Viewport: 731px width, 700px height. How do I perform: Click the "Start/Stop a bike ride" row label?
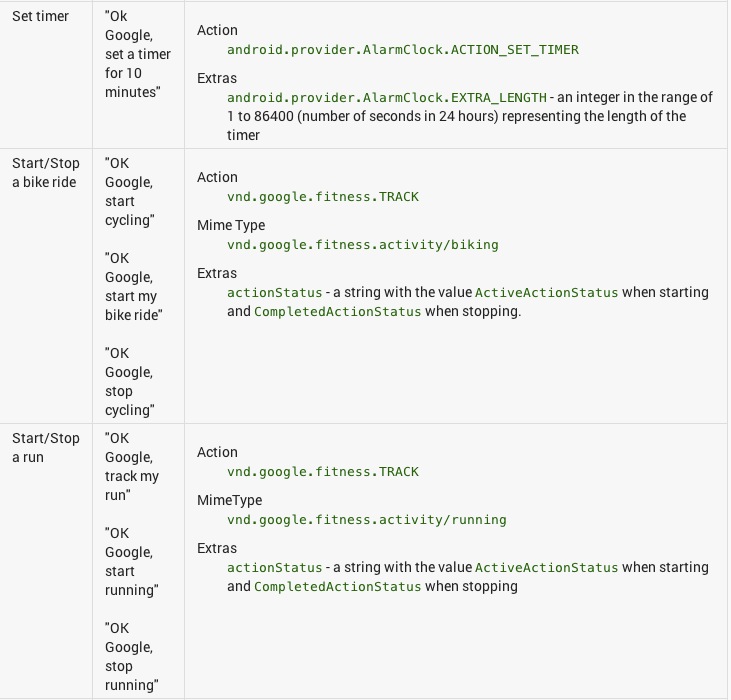[x=45, y=172]
